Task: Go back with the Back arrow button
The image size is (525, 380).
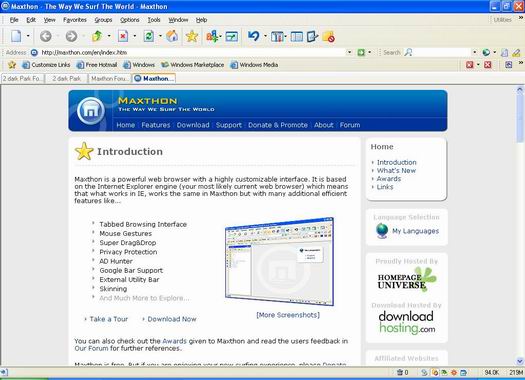Action: (46, 36)
